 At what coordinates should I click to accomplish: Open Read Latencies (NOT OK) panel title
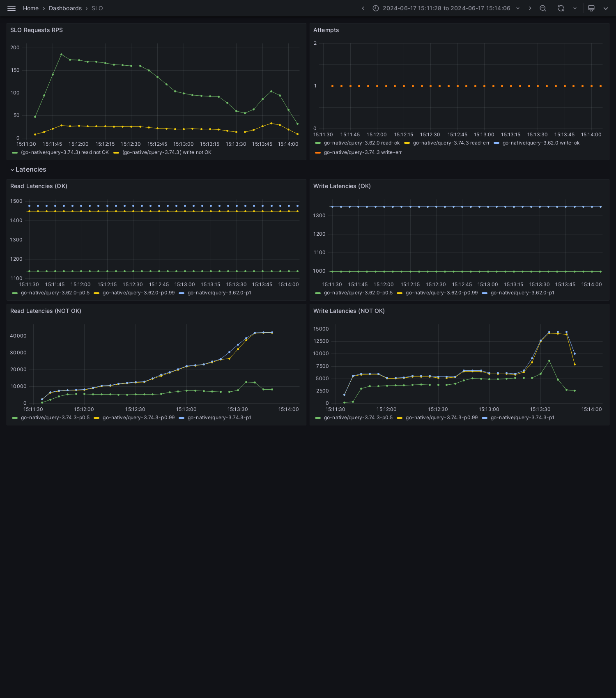[46, 311]
